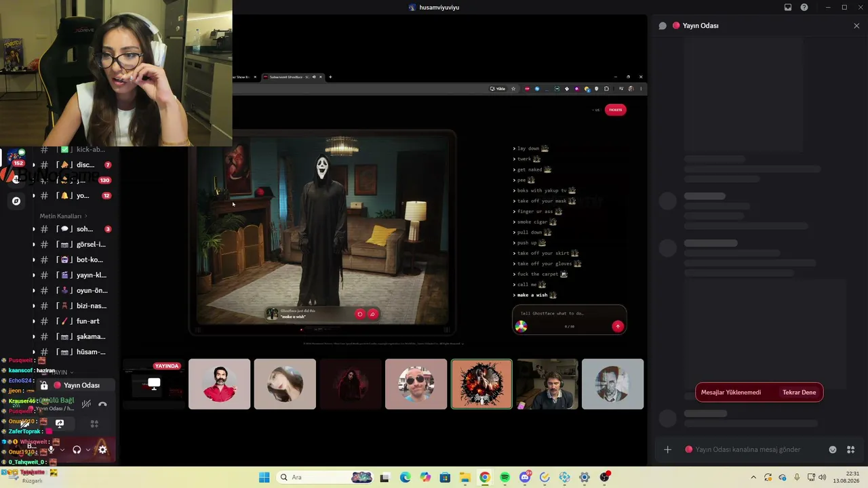Bookmark page with star in shared browser
The width and height of the screenshot is (868, 488).
click(x=513, y=89)
